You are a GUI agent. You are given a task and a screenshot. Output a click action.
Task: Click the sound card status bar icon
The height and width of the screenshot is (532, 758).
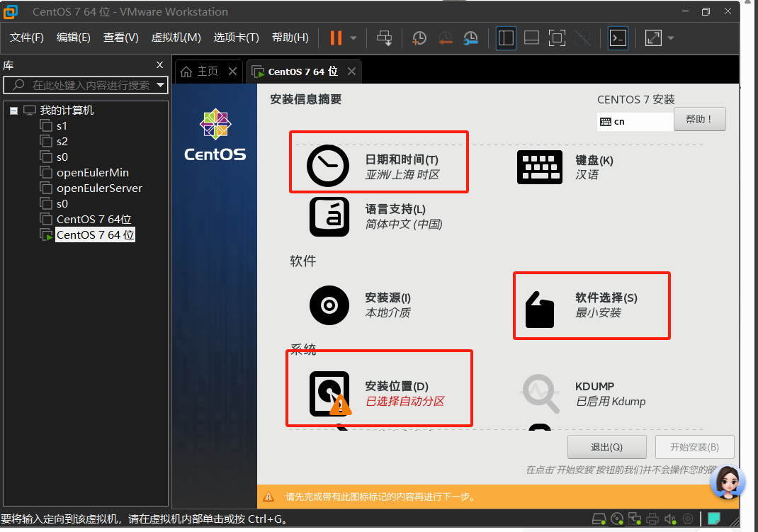[x=670, y=519]
